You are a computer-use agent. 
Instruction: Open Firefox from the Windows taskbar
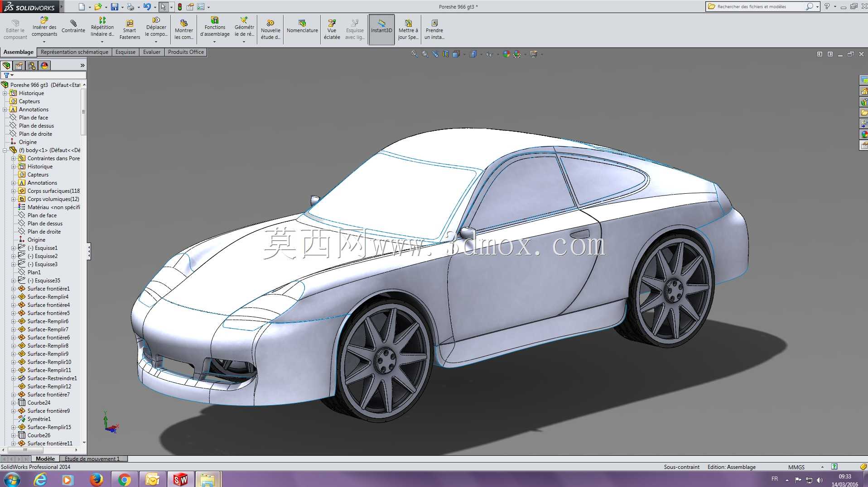96,479
